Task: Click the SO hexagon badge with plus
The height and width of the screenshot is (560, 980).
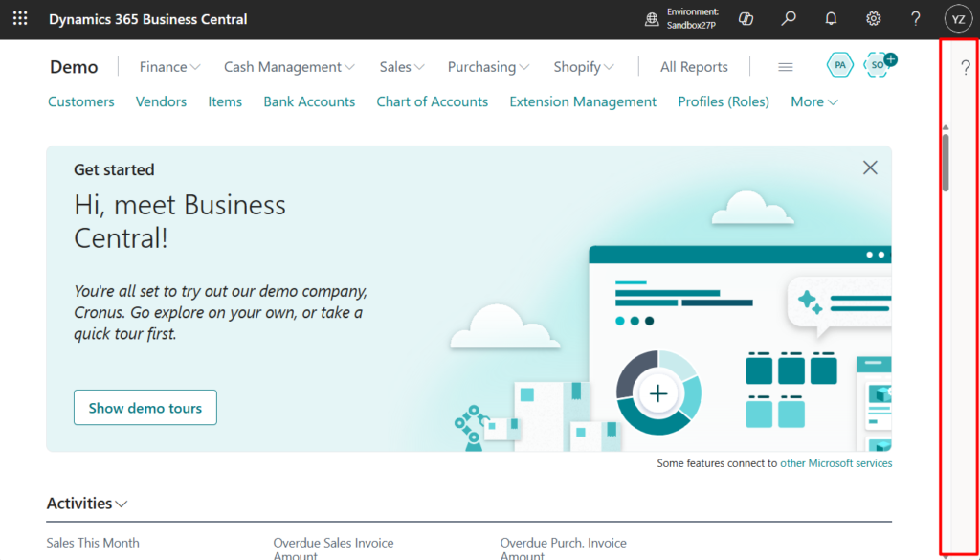Action: [878, 65]
